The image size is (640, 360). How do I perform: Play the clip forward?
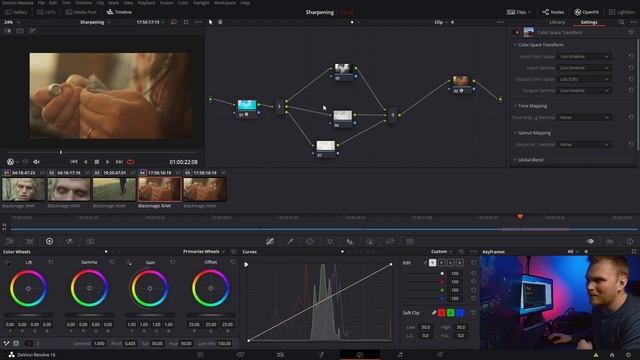pyautogui.click(x=108, y=162)
